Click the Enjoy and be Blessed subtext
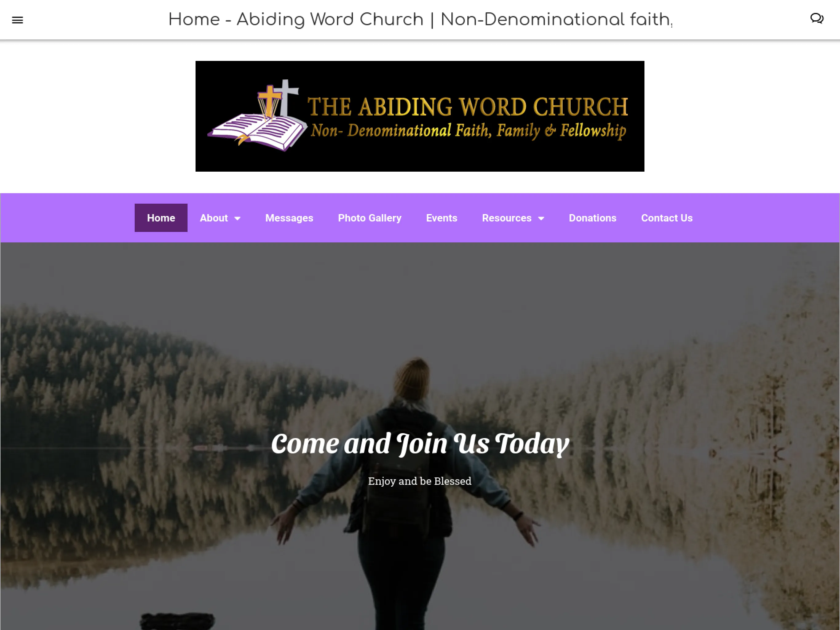Screen dimensions: 840x630 point(419,480)
